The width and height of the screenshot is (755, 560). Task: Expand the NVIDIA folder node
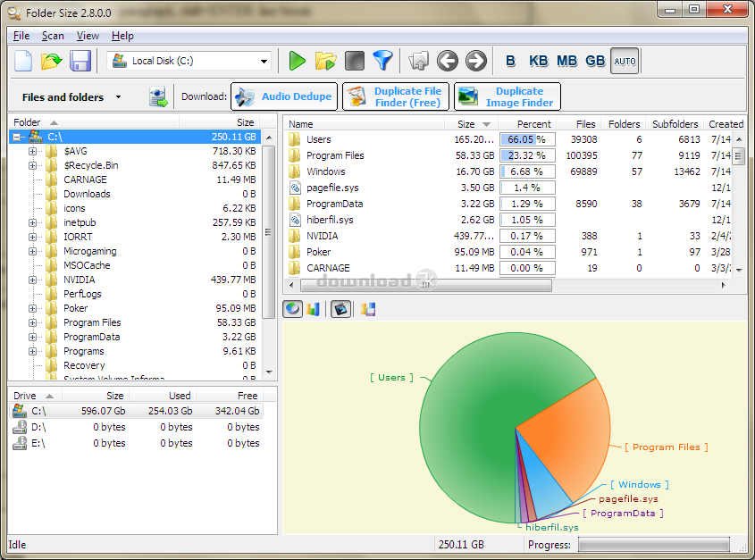click(32, 280)
